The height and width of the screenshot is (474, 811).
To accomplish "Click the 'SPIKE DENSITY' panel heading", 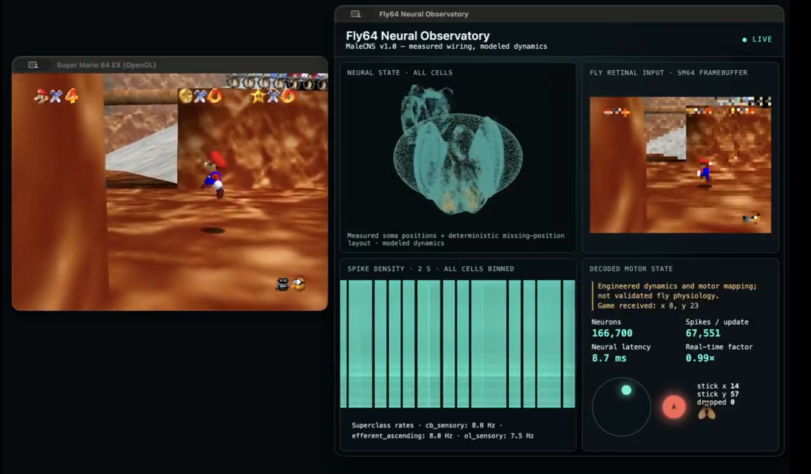I will coord(430,269).
